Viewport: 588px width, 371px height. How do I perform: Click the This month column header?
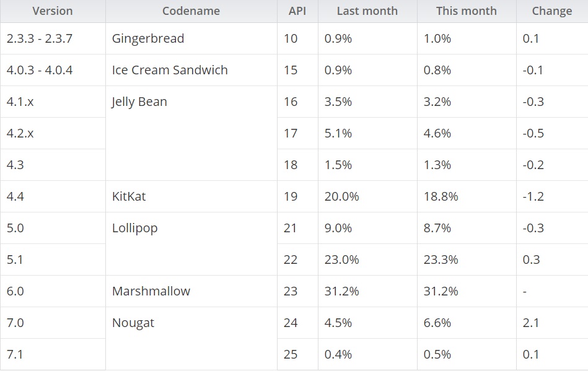(467, 11)
